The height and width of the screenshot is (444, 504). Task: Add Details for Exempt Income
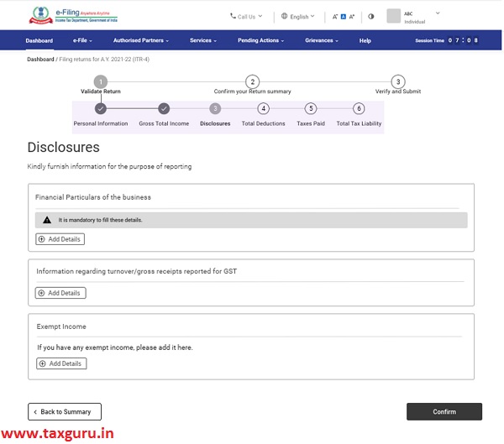tap(61, 363)
